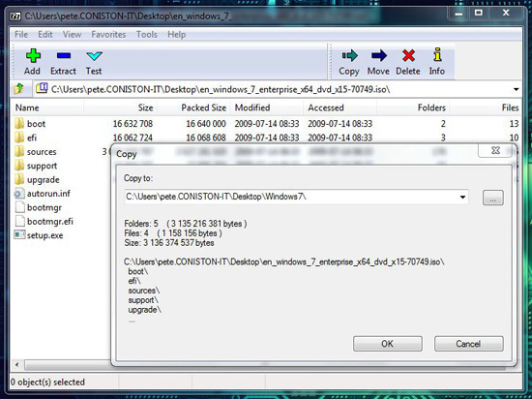Click the horizontal scrollbar left arrow
The width and height of the screenshot is (532, 399).
[17, 365]
